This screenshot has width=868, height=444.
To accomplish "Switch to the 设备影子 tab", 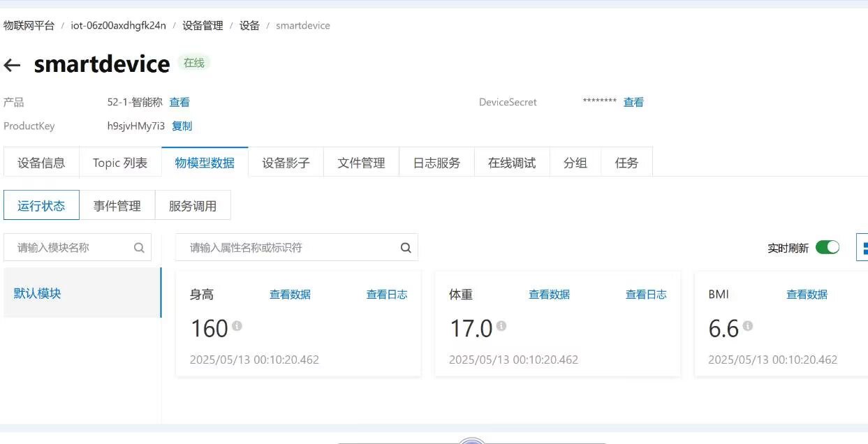I will tap(286, 163).
